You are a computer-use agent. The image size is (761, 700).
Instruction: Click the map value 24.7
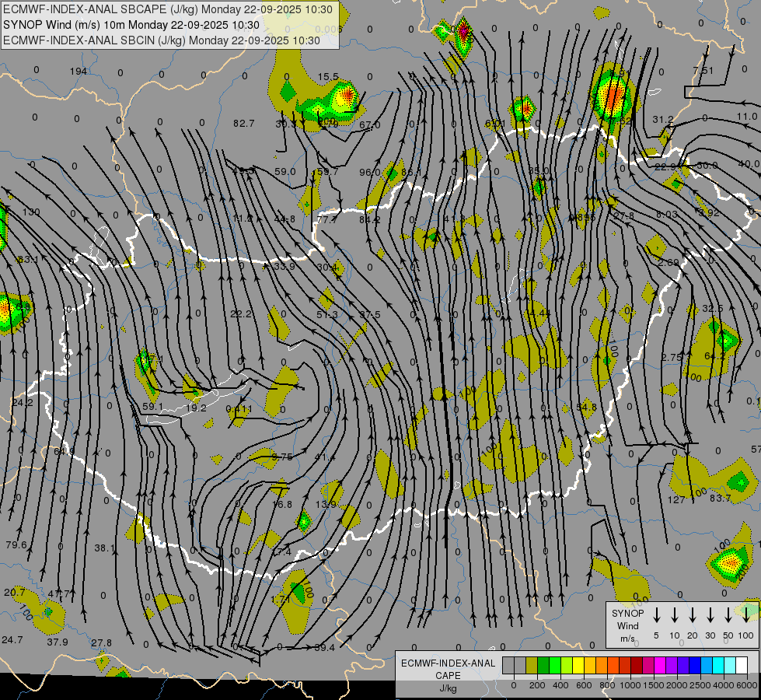[12, 640]
